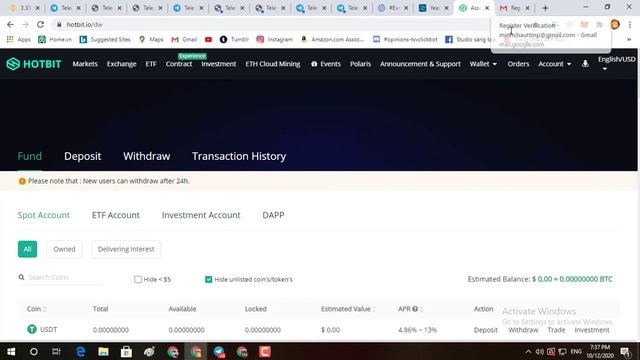This screenshot has width=640, height=360.
Task: Open Contract in navbar
Action: 179,64
